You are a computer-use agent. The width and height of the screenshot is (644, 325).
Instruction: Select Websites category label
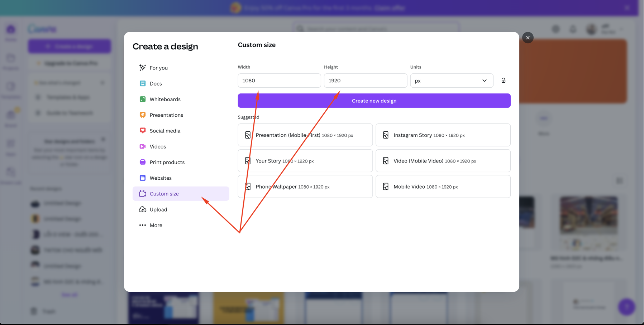tap(161, 178)
